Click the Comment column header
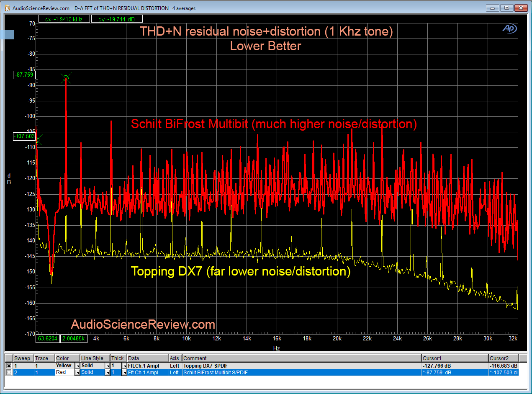532x394 pixels. click(302, 358)
